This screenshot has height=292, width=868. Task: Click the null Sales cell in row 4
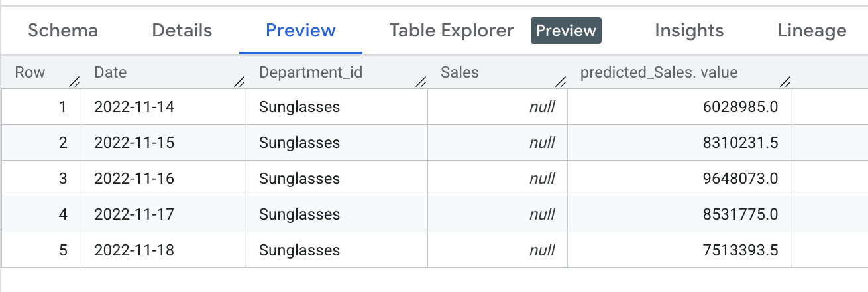click(x=542, y=214)
